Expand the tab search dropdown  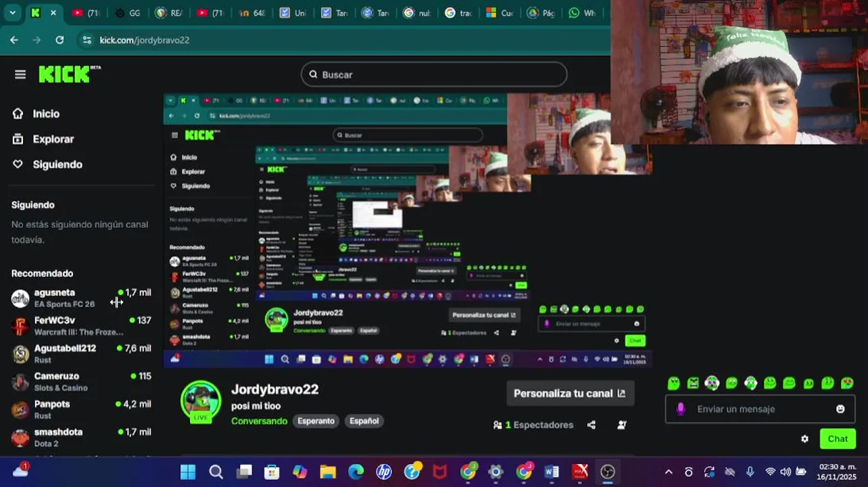pos(12,13)
